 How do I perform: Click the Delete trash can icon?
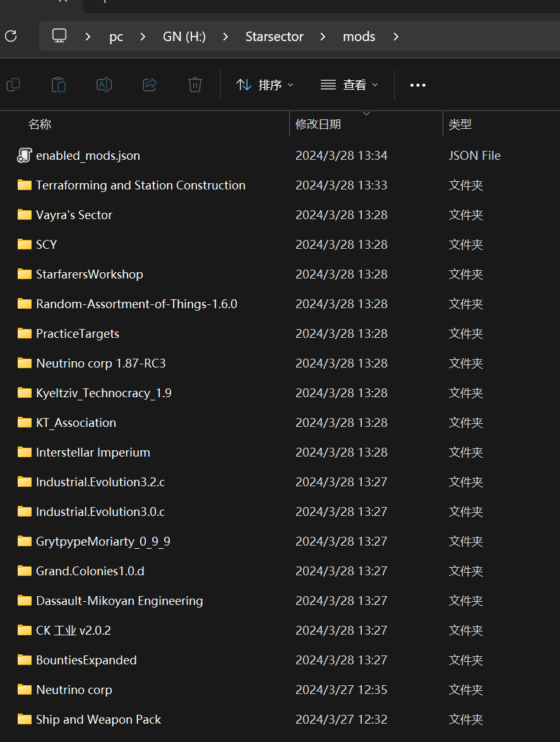click(195, 85)
